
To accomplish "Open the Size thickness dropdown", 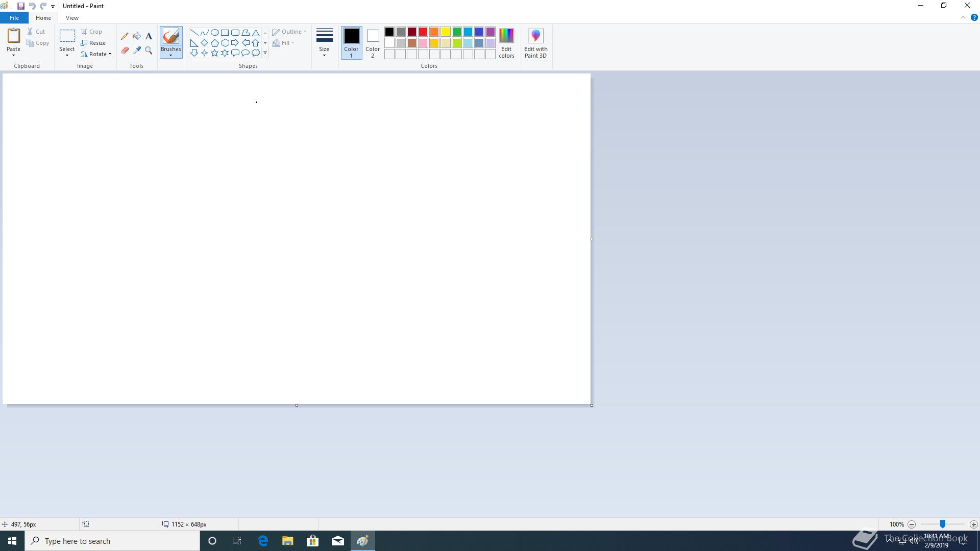I will 324,43.
